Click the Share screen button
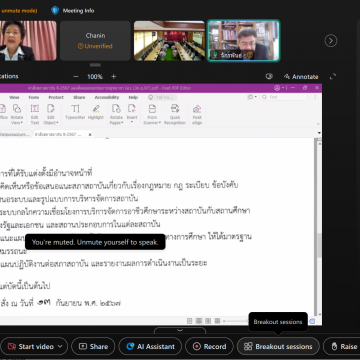The height and width of the screenshot is (360, 360). [x=93, y=346]
